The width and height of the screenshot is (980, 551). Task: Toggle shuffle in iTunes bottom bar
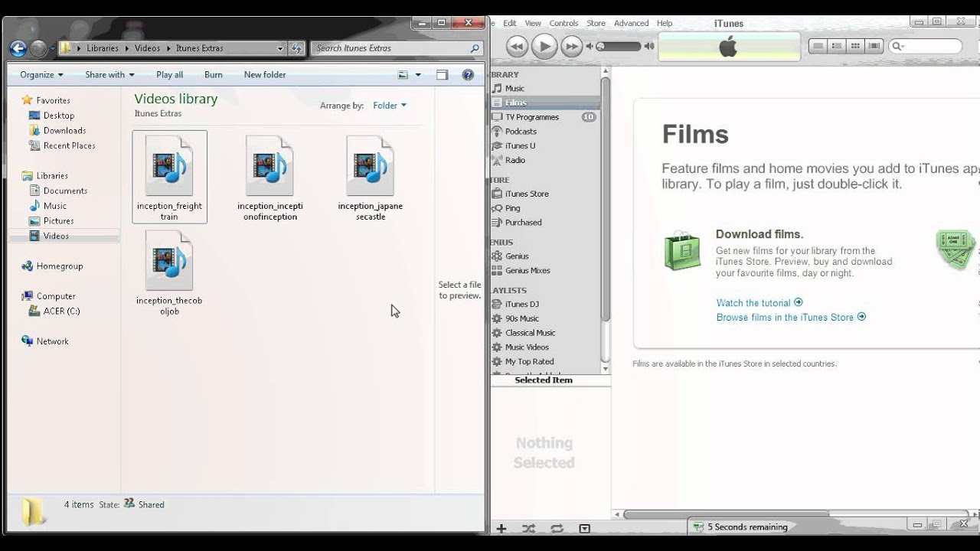click(528, 529)
